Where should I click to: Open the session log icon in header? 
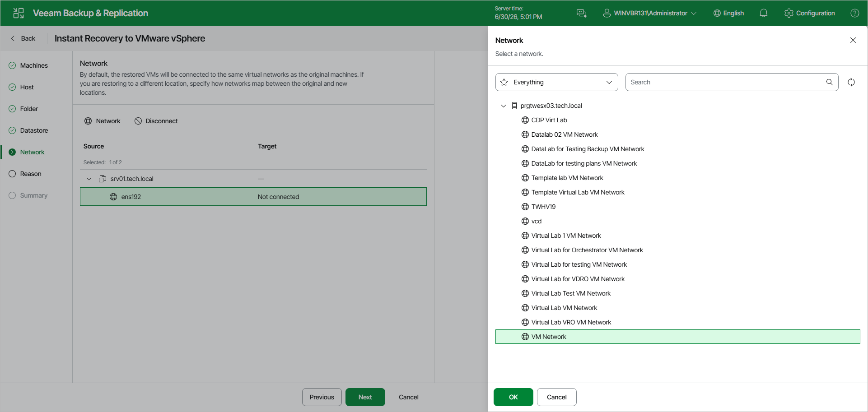pyautogui.click(x=582, y=13)
